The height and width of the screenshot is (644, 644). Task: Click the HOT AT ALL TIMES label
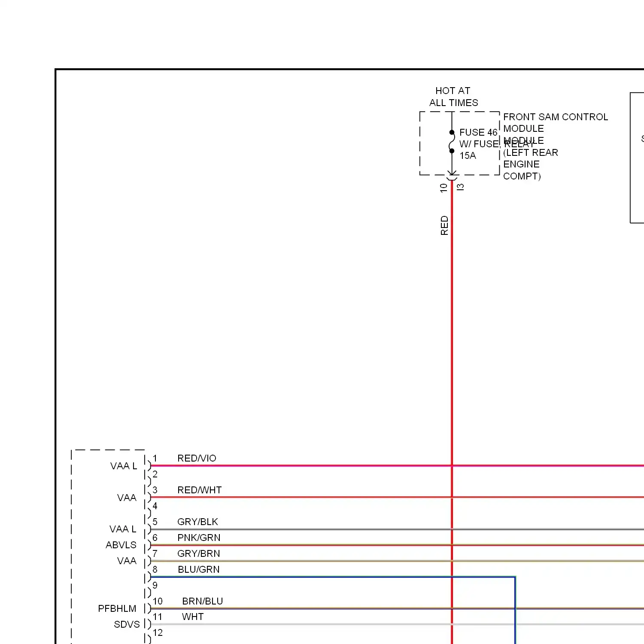pos(453,97)
